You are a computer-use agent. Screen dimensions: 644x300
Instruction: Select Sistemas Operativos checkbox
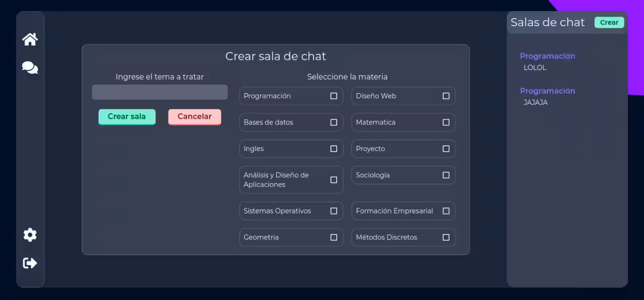click(334, 211)
